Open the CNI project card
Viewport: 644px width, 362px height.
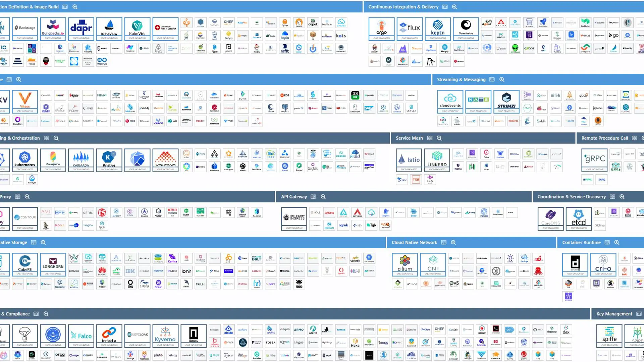[433, 265]
